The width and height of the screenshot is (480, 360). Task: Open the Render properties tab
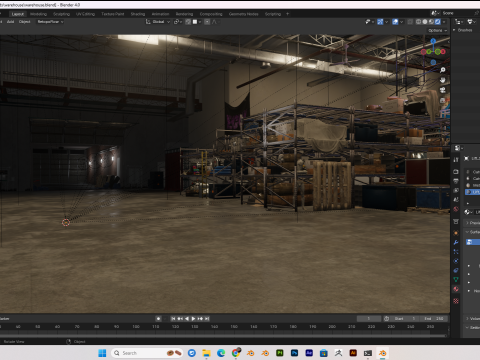(x=456, y=172)
